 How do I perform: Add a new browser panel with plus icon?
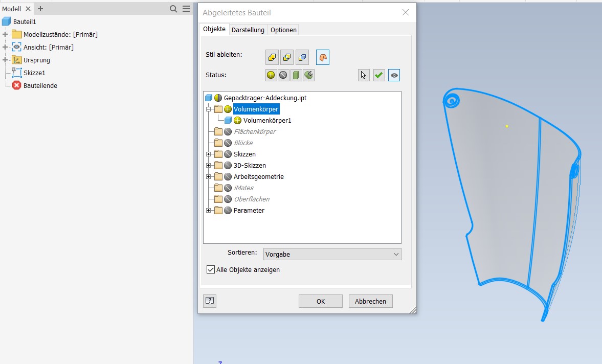coord(40,9)
